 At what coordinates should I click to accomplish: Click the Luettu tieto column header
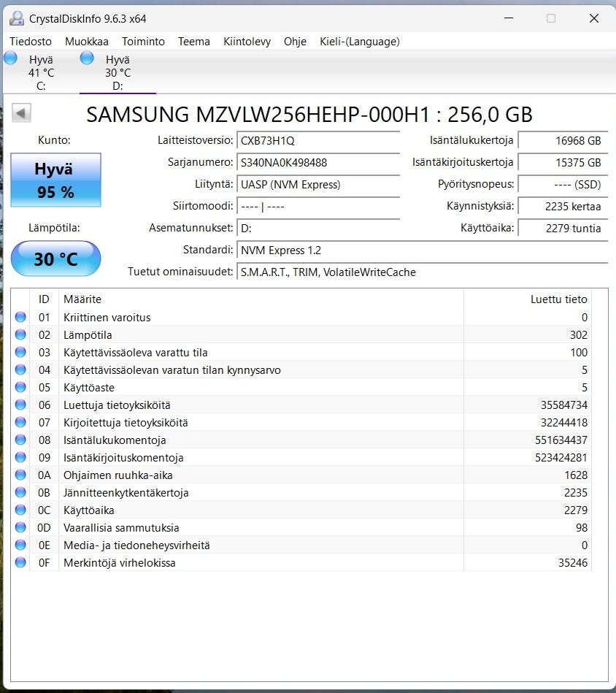(x=528, y=299)
